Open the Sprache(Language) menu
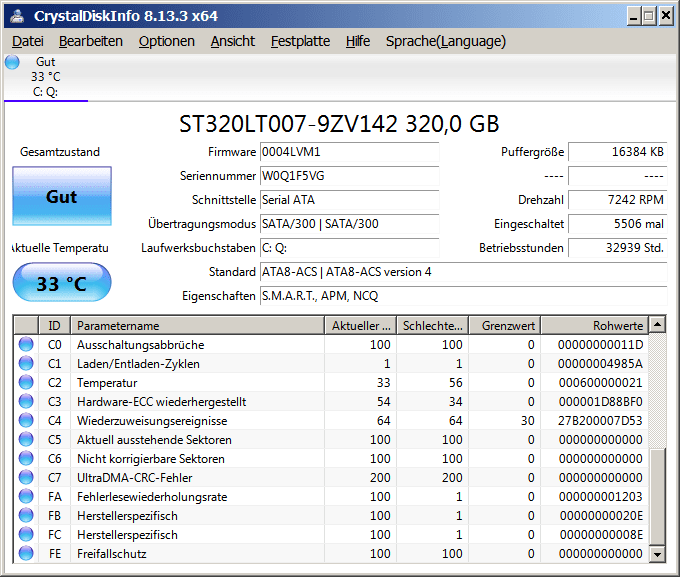The width and height of the screenshot is (680, 577). tap(446, 41)
